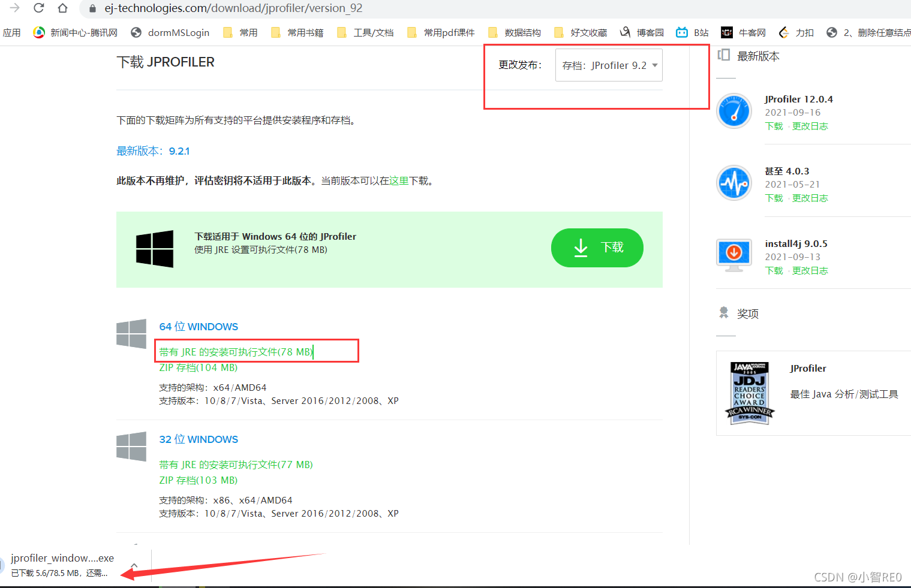Open the 力扣 bookmark

click(x=796, y=32)
